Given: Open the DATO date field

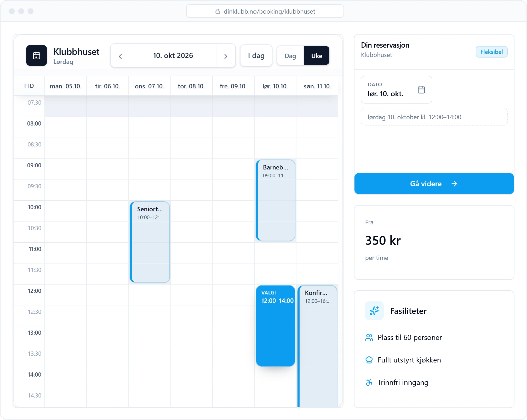Looking at the screenshot, I should [x=396, y=90].
